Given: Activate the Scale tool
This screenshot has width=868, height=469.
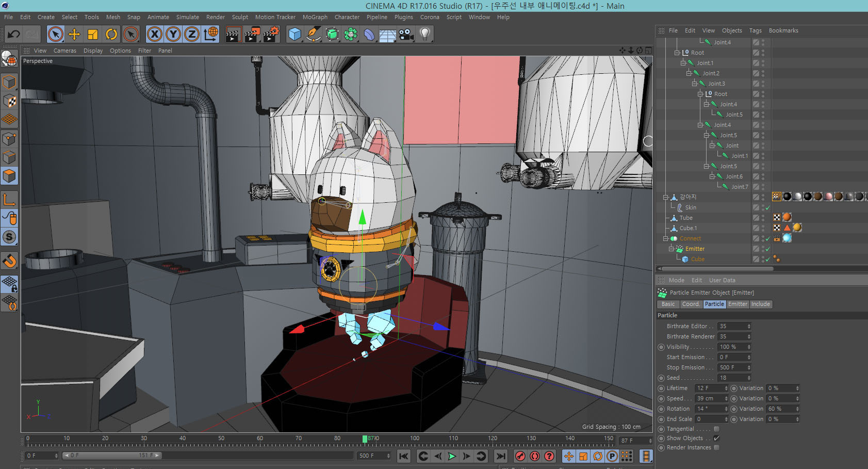Looking at the screenshot, I should coord(93,34).
